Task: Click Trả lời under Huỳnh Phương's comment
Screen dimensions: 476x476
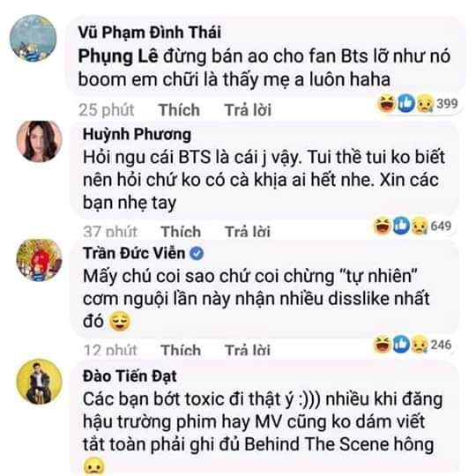Action: (x=248, y=231)
